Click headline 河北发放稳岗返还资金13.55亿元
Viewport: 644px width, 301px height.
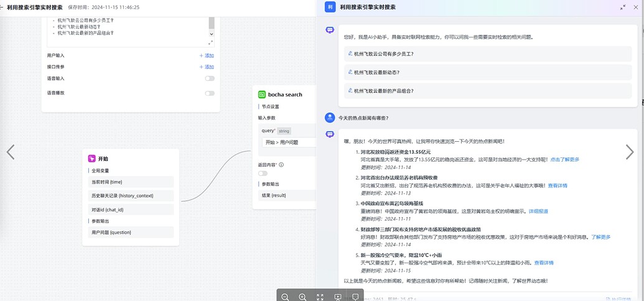pos(396,152)
